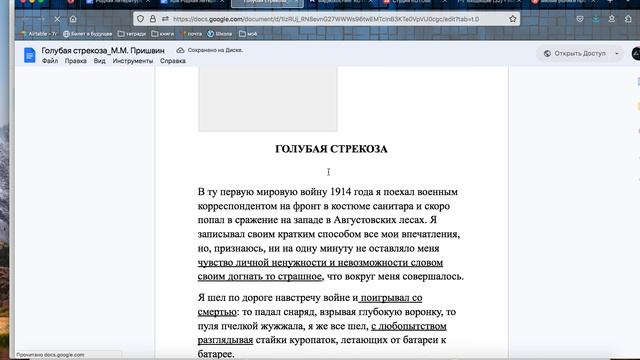Open site permissions icon in address bar

pos(165,19)
